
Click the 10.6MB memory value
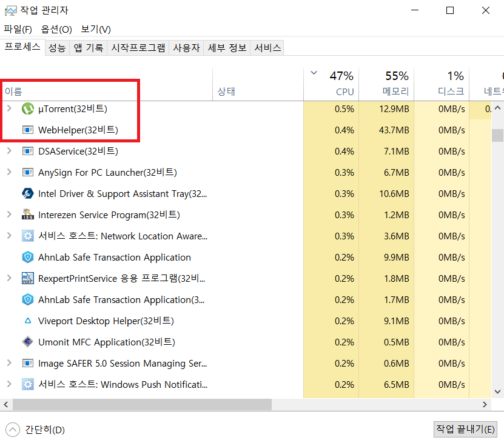tap(394, 194)
